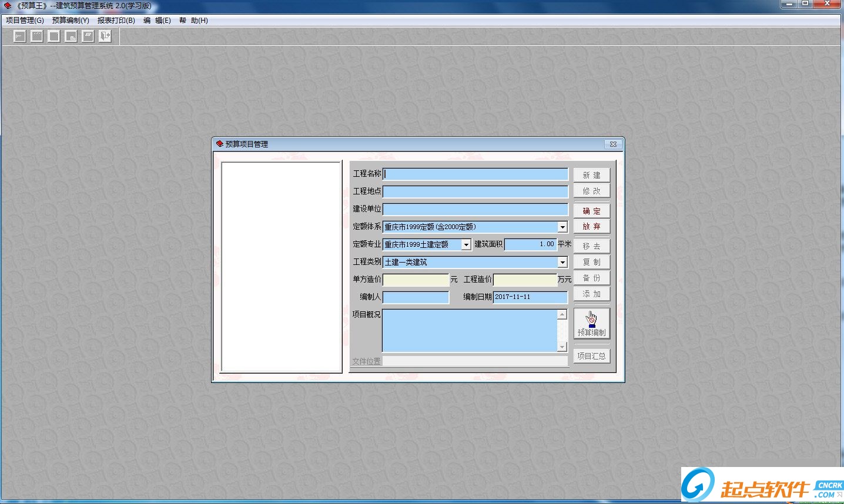Click the 修改 button
Screen dimensions: 844x504
[x=592, y=191]
